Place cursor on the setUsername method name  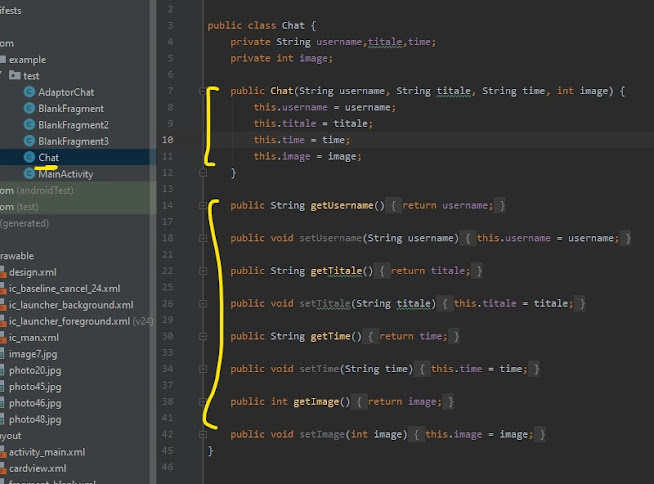tap(329, 238)
